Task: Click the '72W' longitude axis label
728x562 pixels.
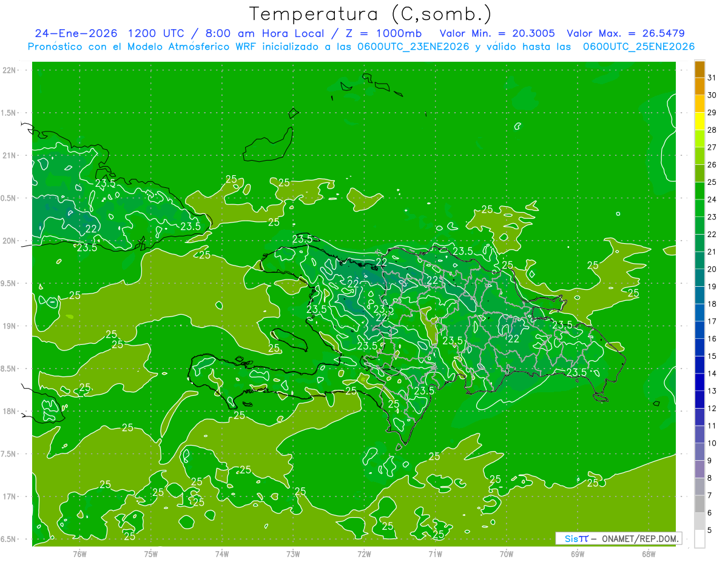Action: pyautogui.click(x=364, y=554)
